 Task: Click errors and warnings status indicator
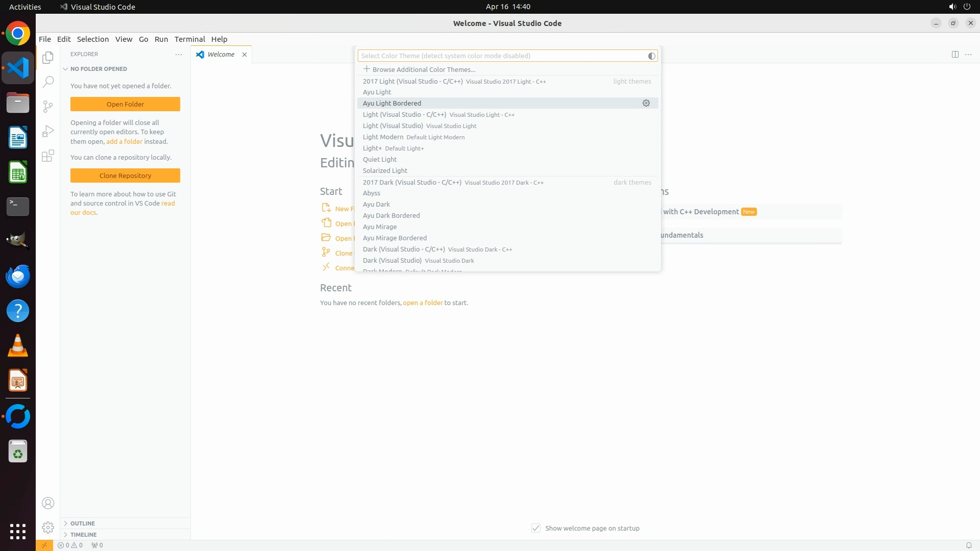point(70,545)
